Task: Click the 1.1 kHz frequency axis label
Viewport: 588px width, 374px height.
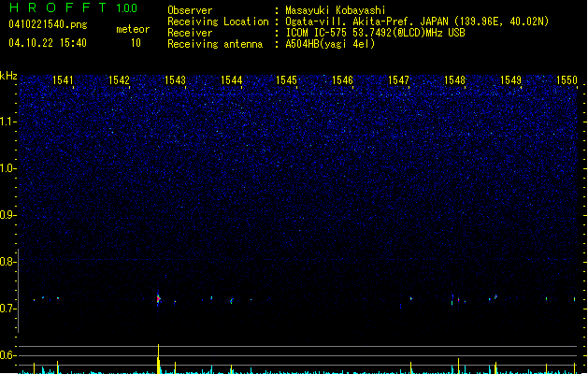Action: coord(7,122)
